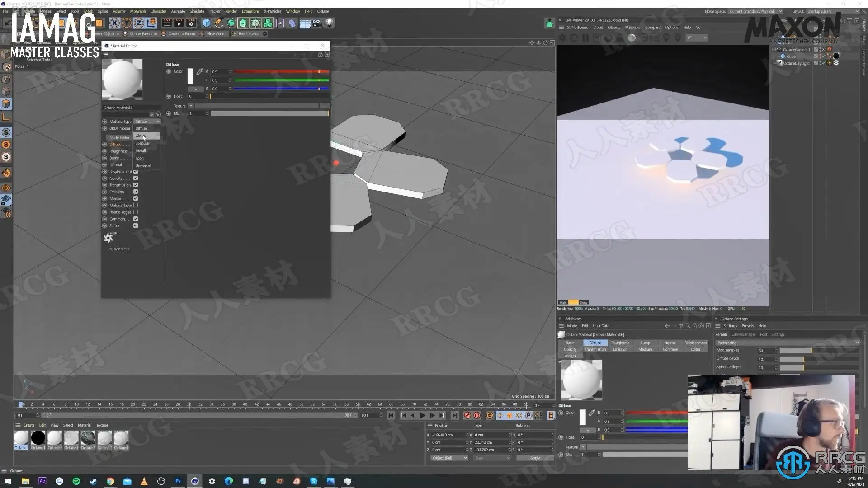The image size is (868, 488).
Task: Select the camera object icon in toolbar
Action: click(x=317, y=23)
